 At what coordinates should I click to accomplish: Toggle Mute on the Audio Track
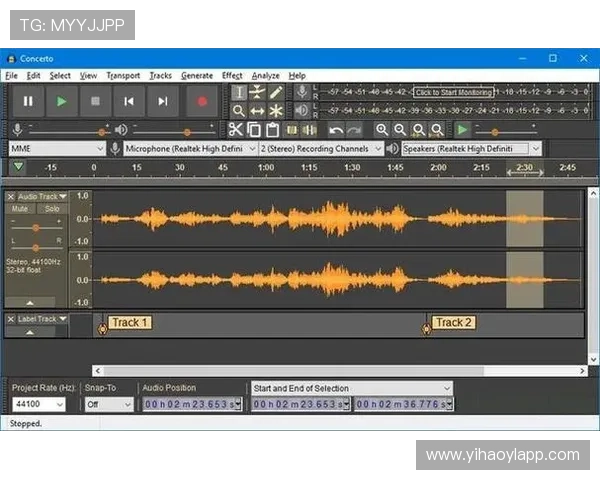click(x=20, y=209)
